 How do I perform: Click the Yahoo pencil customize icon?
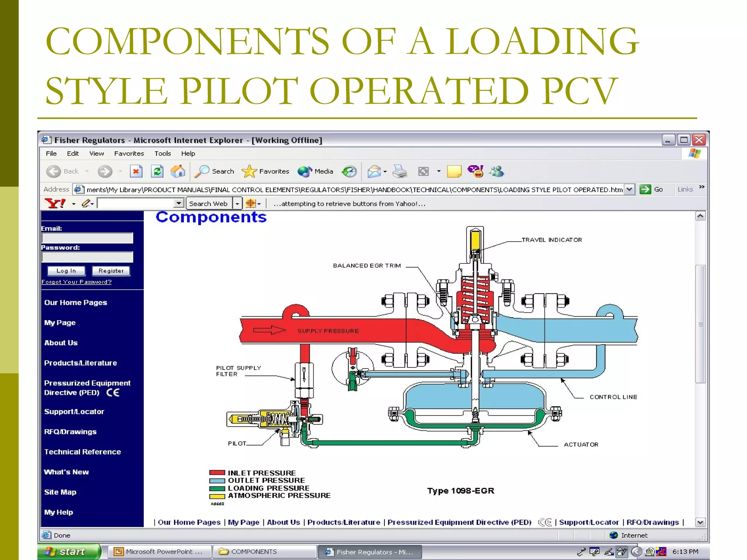click(86, 203)
